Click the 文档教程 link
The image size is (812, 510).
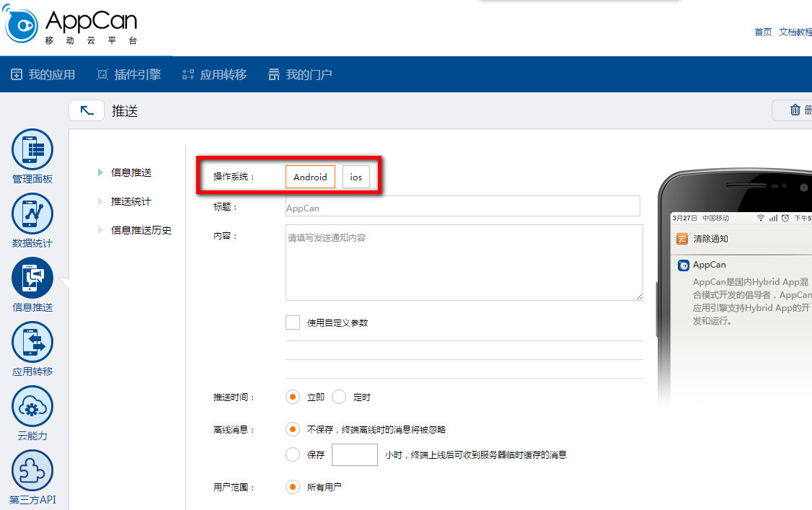click(x=795, y=32)
